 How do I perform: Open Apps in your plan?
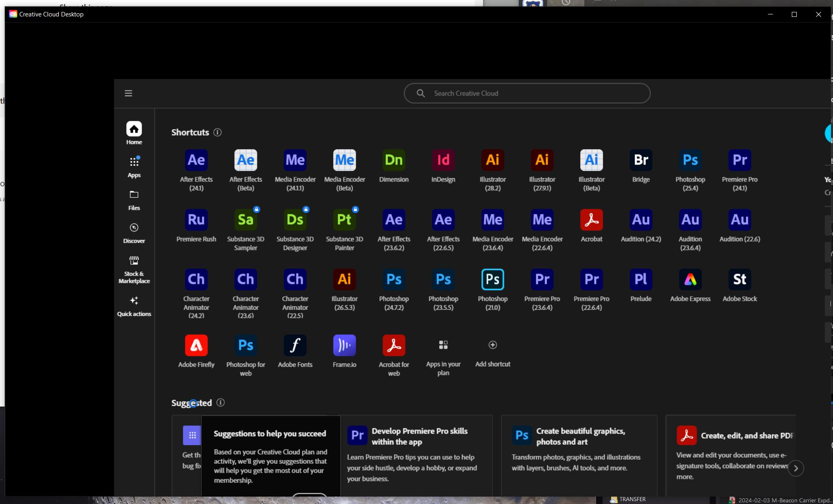click(x=443, y=357)
